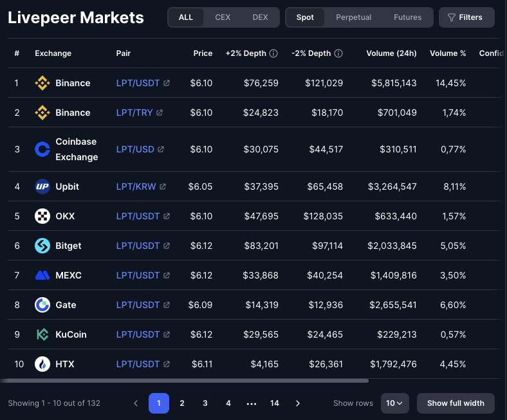
Task: Click the MEXC logo icon
Action: (x=42, y=275)
